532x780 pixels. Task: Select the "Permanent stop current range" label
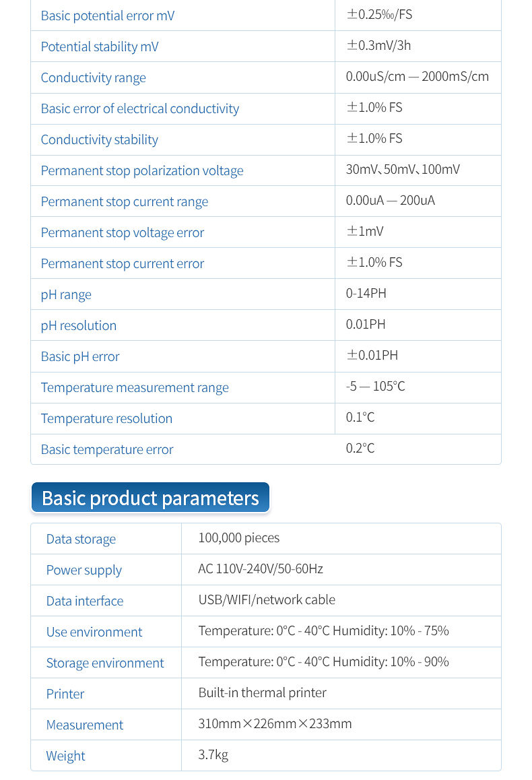click(x=125, y=201)
